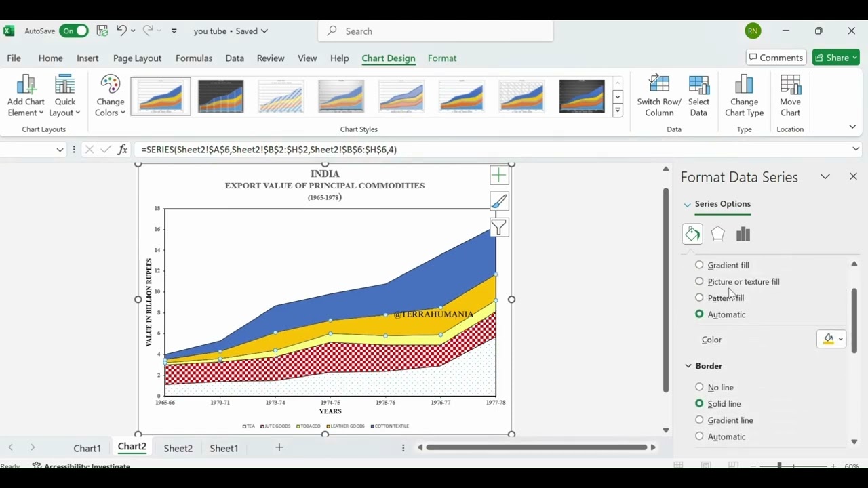Open Select Data dialog
The height and width of the screenshot is (488, 868).
(x=698, y=96)
